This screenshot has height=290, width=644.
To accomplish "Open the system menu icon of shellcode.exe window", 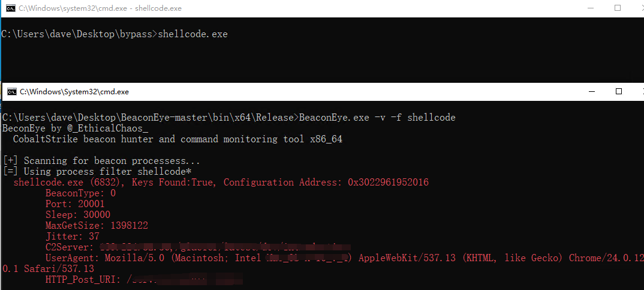I will tap(11, 8).
